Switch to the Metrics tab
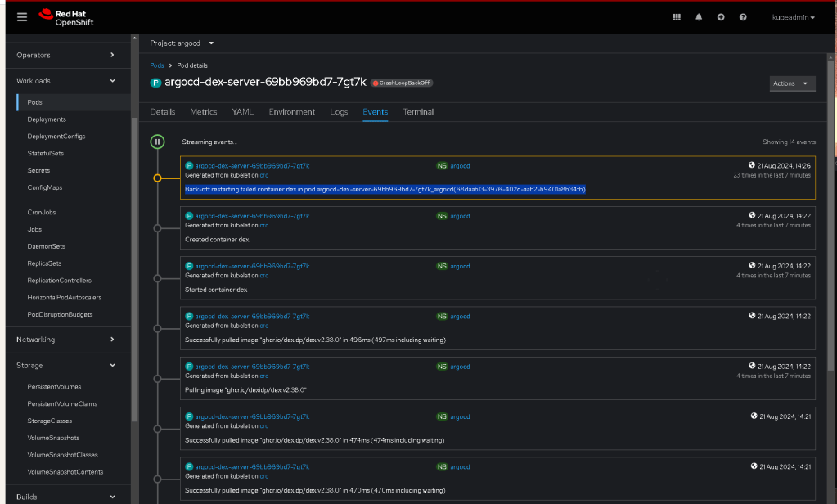Image resolution: width=837 pixels, height=504 pixels. click(x=204, y=111)
